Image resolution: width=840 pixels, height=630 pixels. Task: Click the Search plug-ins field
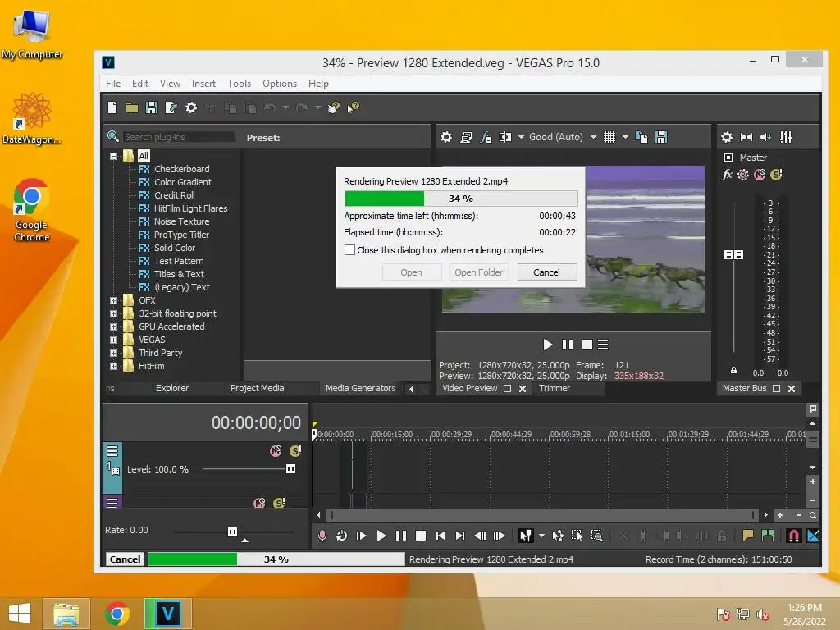click(179, 137)
